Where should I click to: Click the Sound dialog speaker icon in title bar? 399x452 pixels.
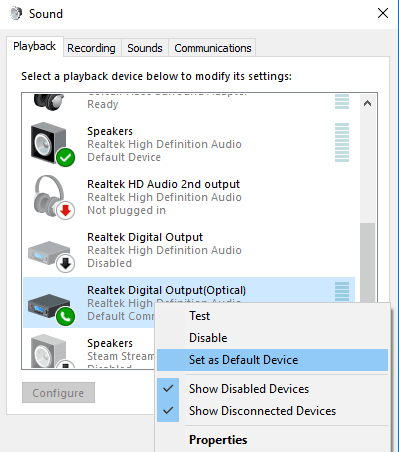click(x=15, y=13)
